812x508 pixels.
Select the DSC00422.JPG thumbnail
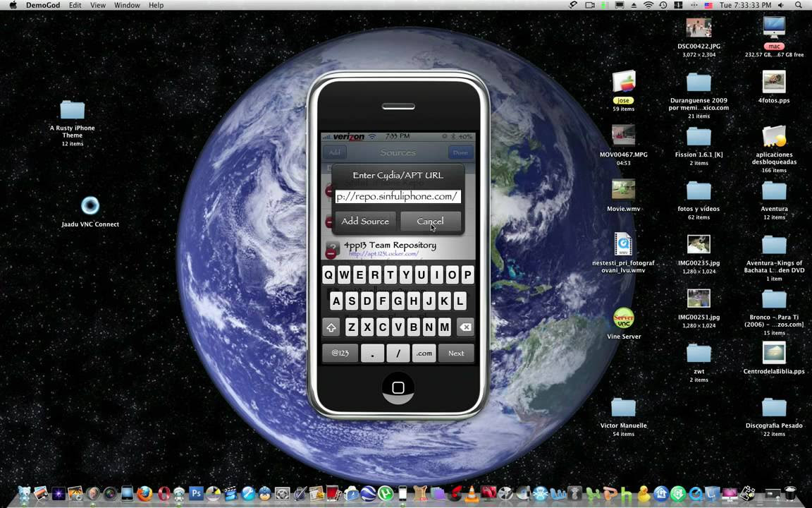point(699,28)
